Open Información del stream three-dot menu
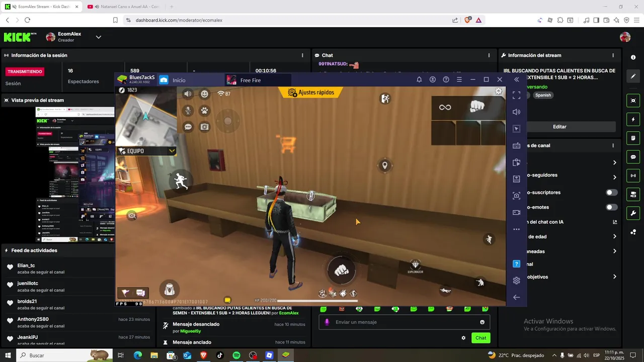Viewport: 644px width, 362px height. click(613, 55)
